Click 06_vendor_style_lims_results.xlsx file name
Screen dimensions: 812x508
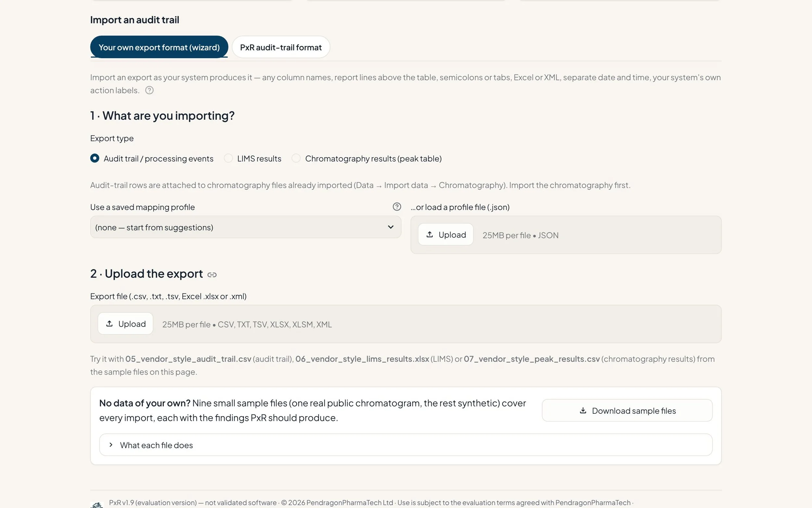[x=362, y=359]
